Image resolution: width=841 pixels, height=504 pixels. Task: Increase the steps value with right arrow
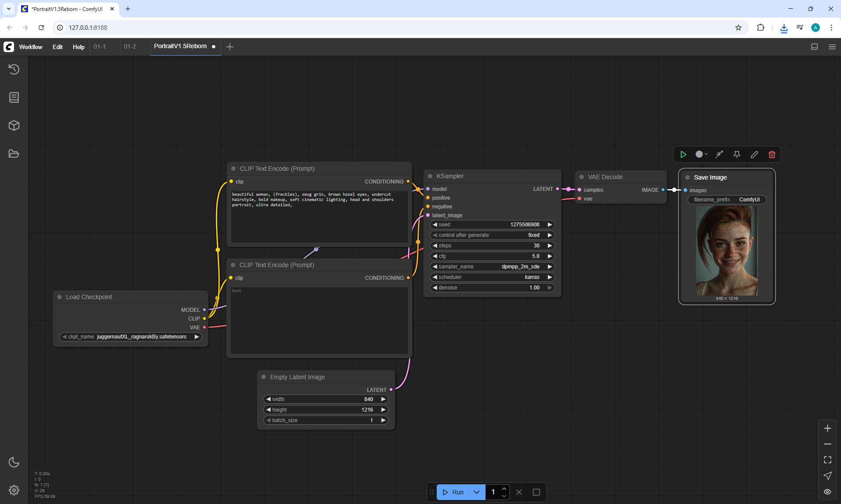point(550,246)
